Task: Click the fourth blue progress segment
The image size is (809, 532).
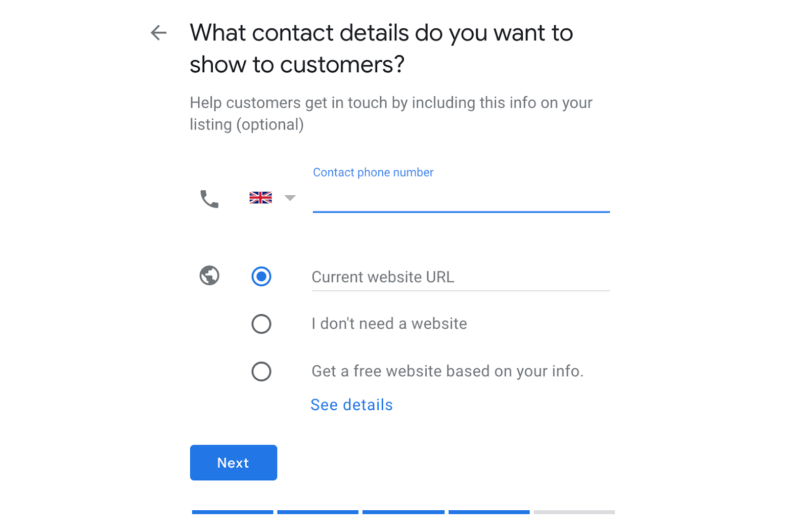Action: pyautogui.click(x=489, y=512)
